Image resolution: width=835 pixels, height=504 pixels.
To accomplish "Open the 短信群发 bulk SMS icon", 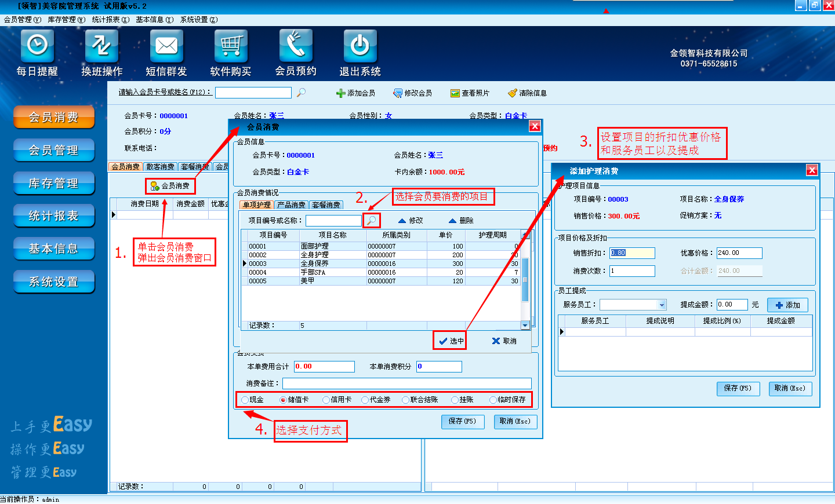I will pos(166,46).
